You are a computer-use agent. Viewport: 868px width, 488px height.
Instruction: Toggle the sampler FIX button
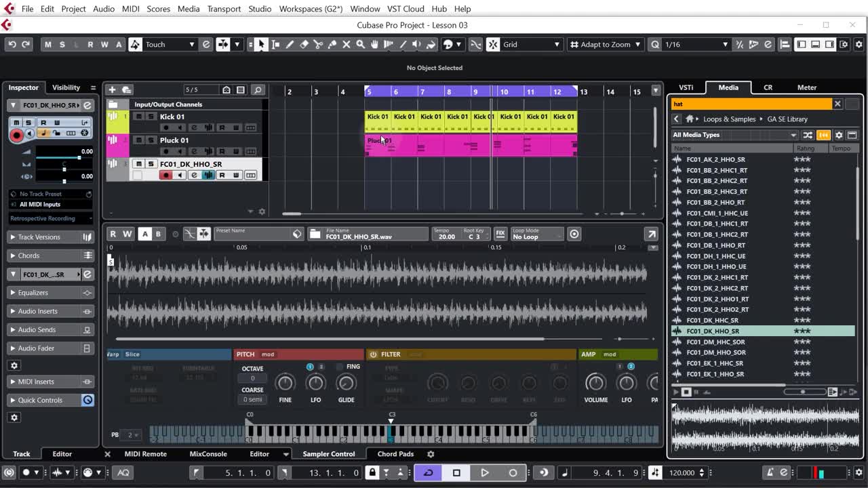point(500,234)
